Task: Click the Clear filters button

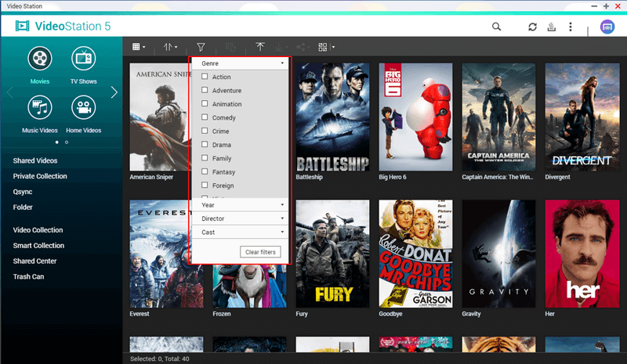Action: 260,252
